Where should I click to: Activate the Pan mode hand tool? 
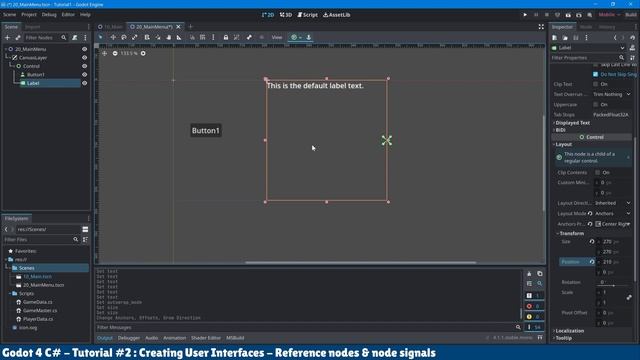(x=169, y=37)
